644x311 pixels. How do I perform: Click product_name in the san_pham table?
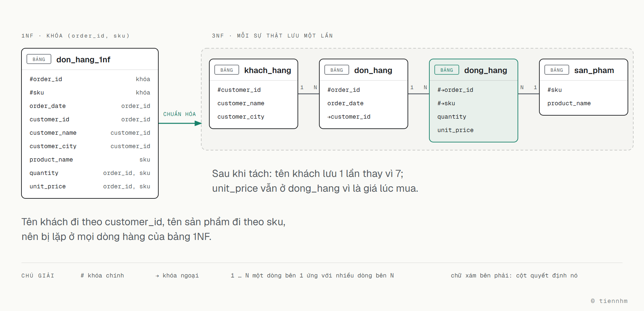(569, 103)
